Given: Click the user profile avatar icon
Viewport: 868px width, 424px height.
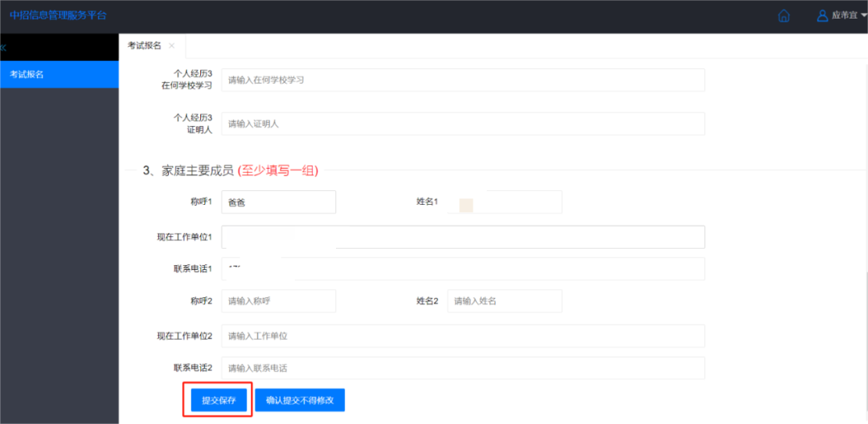Looking at the screenshot, I should [x=822, y=15].
